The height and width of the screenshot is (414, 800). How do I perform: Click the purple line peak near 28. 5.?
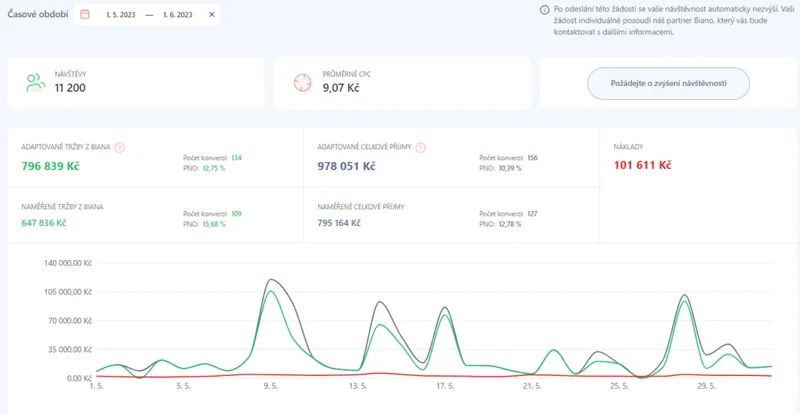coord(684,295)
